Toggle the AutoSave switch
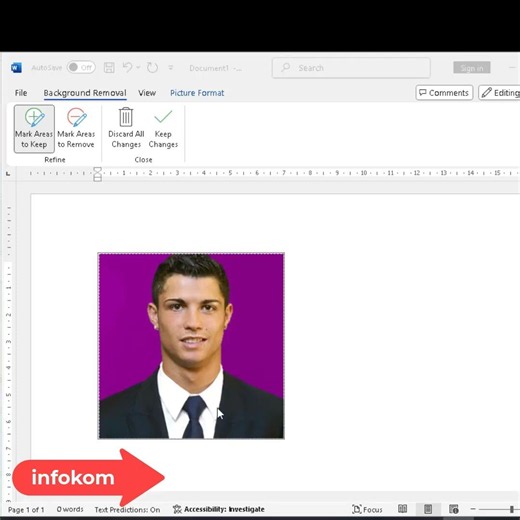This screenshot has width=520, height=520. (81, 68)
